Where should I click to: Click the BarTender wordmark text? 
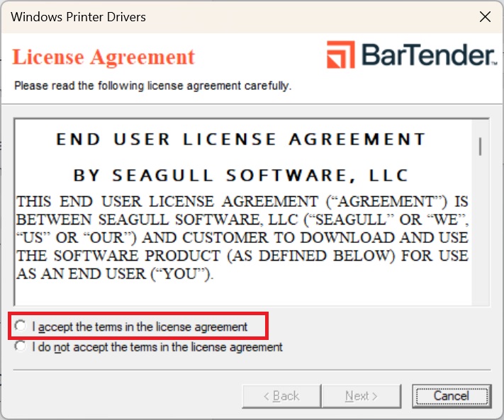427,55
